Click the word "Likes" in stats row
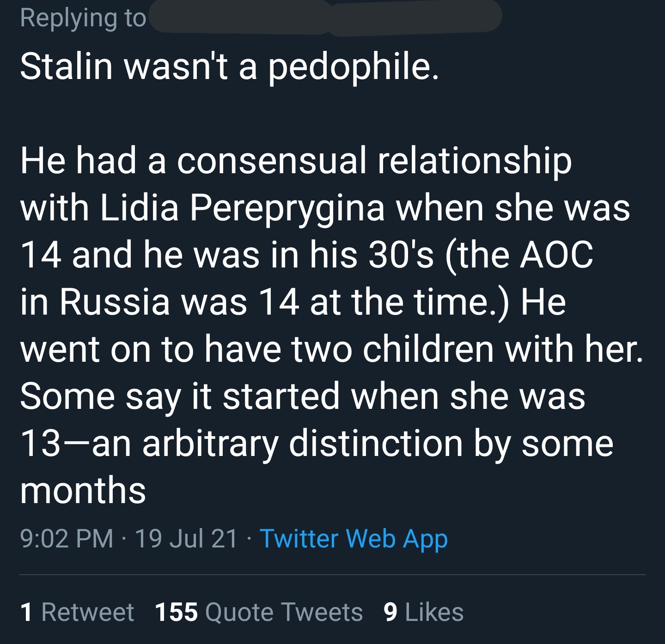665x644 pixels. pos(434,612)
